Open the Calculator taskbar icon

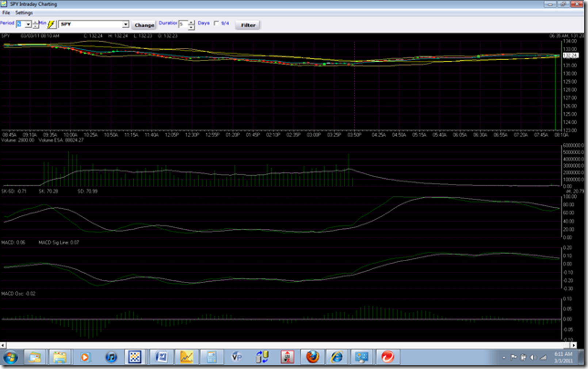pos(212,357)
